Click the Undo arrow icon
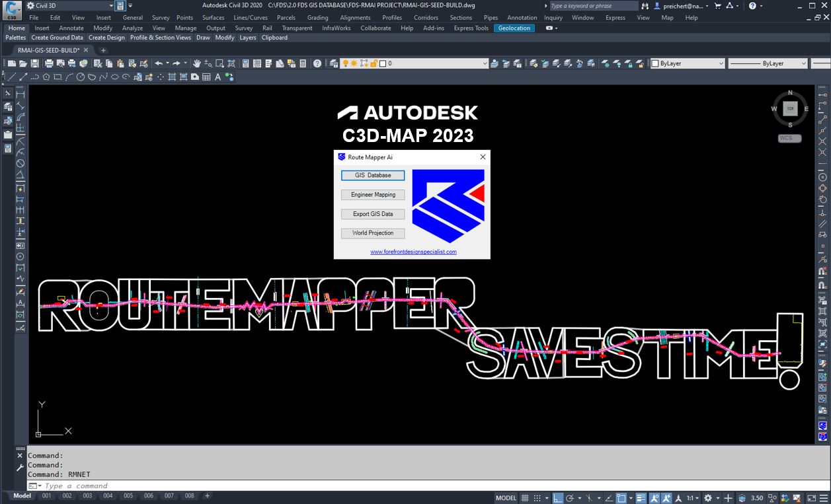 (x=159, y=63)
